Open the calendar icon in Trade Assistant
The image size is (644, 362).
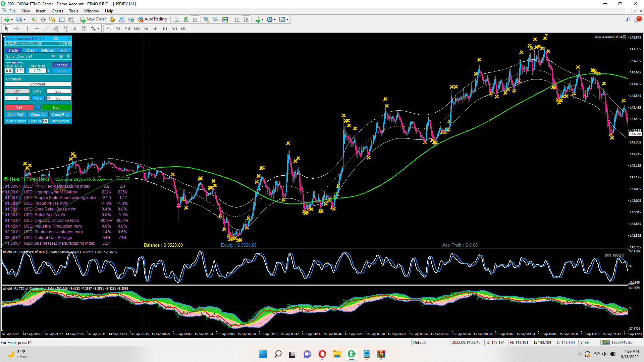61,56
